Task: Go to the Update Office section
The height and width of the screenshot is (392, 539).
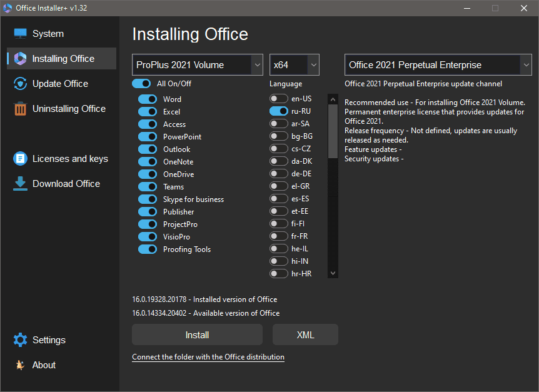Action: click(x=60, y=84)
